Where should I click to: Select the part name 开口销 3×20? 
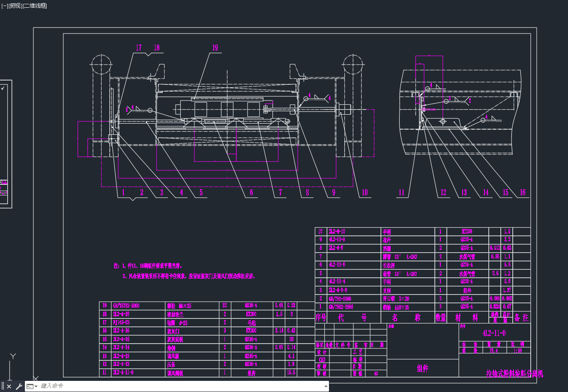coord(396,299)
